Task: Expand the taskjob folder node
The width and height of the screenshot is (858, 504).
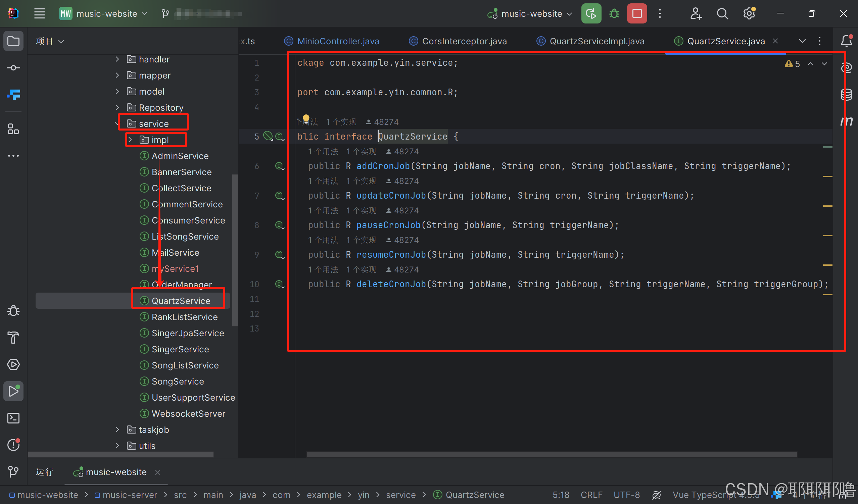Action: (117, 430)
